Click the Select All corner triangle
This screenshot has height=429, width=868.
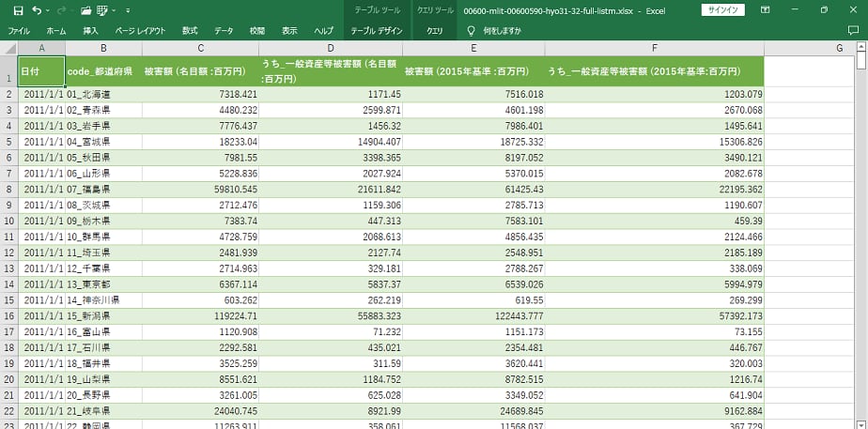click(x=8, y=48)
